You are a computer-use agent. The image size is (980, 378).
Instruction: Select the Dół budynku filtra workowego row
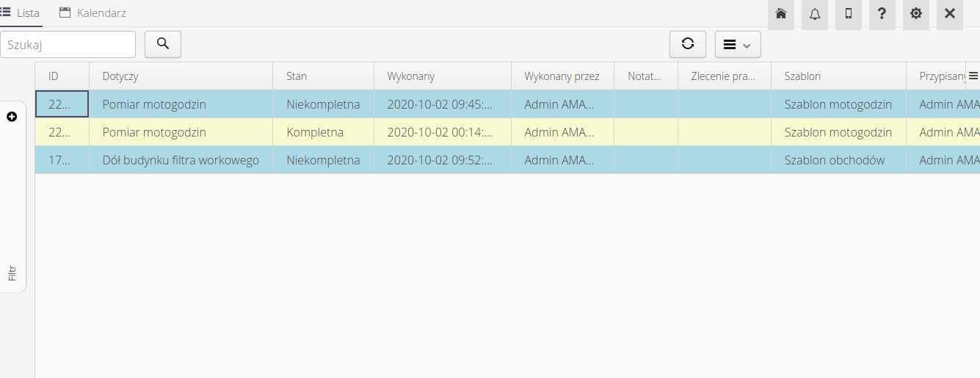click(181, 160)
